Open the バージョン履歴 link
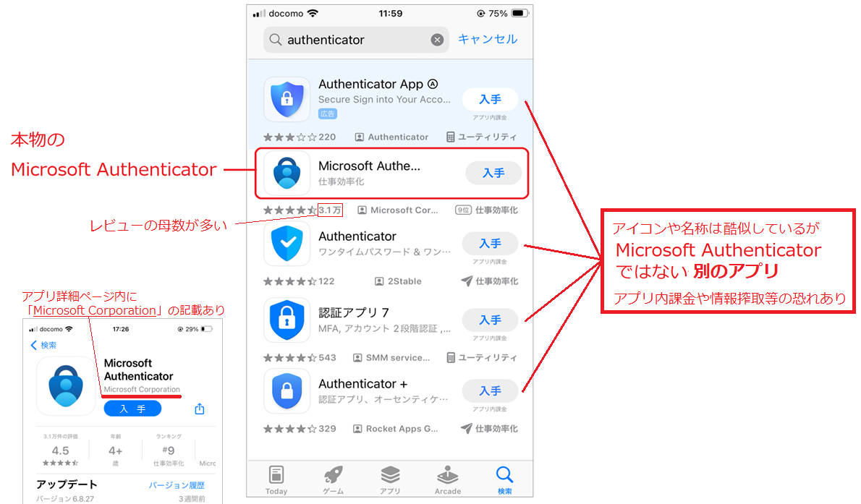 tap(177, 485)
